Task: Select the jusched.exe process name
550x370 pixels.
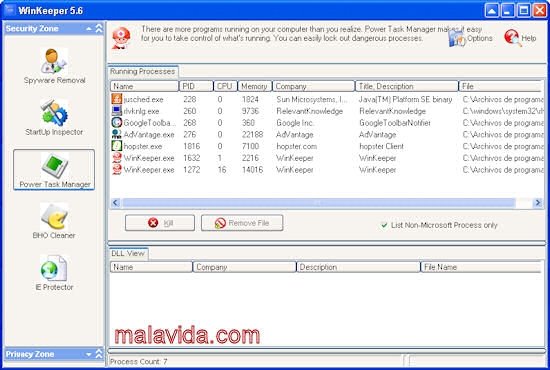Action: pos(143,100)
